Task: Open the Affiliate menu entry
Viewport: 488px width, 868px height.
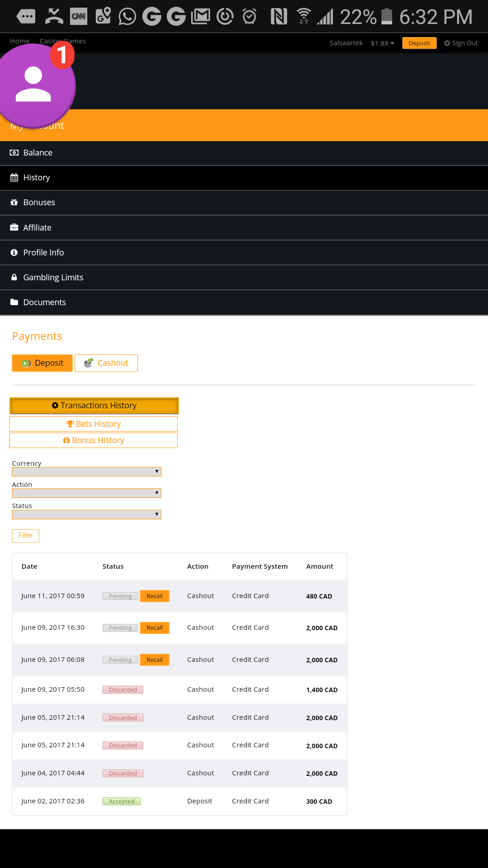Action: tap(244, 227)
